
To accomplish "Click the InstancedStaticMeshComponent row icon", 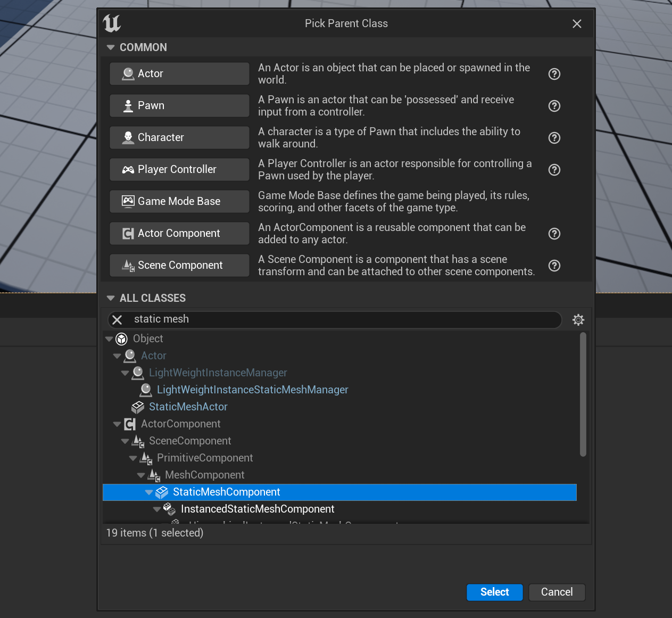I will tap(170, 509).
